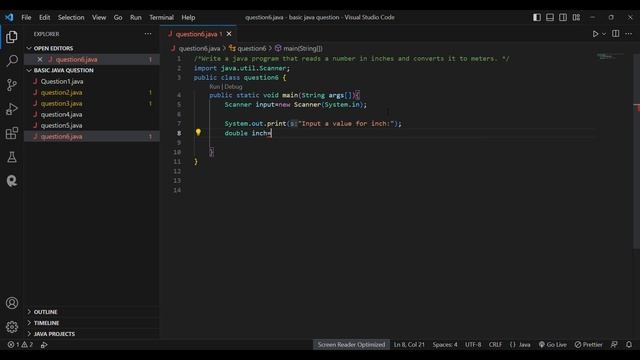Viewport: 640px width, 360px height.
Task: Open the Terminal menu
Action: pyautogui.click(x=161, y=17)
